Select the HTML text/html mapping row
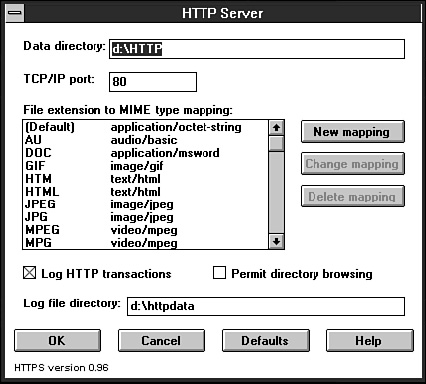 coord(146,192)
